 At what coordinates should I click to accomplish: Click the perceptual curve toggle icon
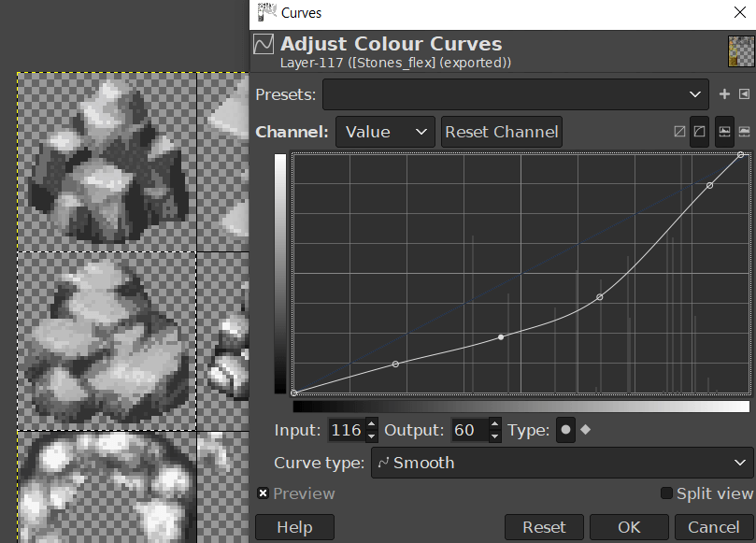point(699,131)
